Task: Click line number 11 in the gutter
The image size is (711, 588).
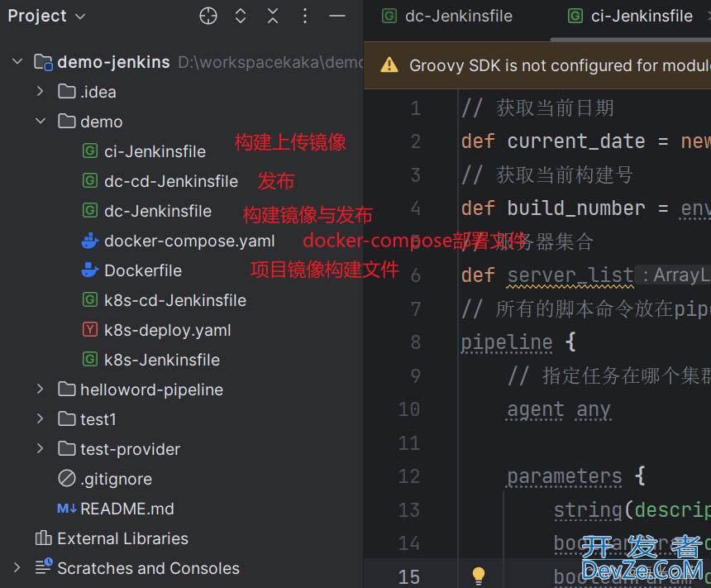Action: click(x=409, y=442)
